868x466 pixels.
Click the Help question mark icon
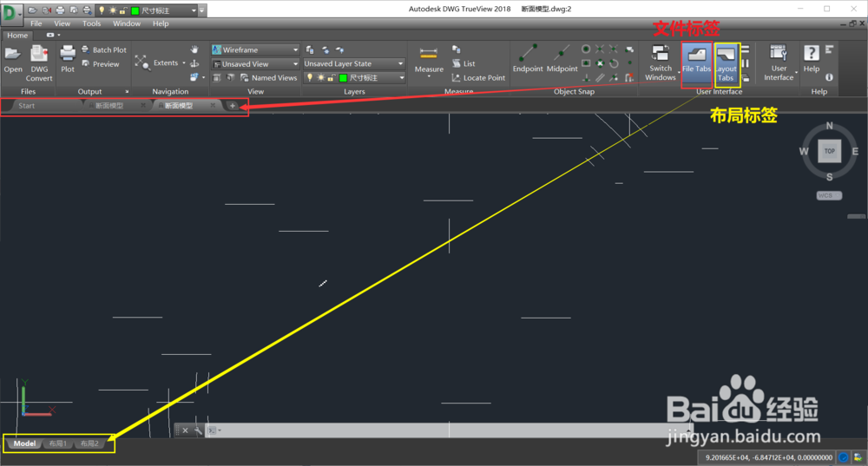811,54
